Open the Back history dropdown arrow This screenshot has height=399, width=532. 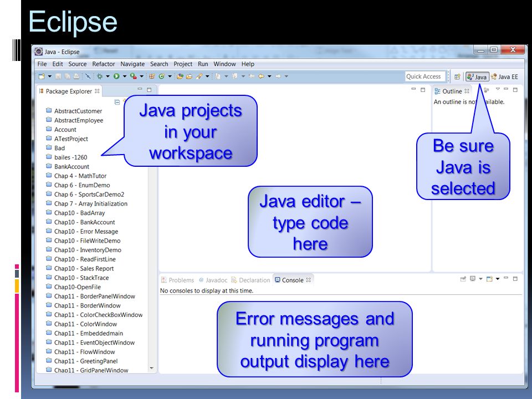click(x=269, y=76)
